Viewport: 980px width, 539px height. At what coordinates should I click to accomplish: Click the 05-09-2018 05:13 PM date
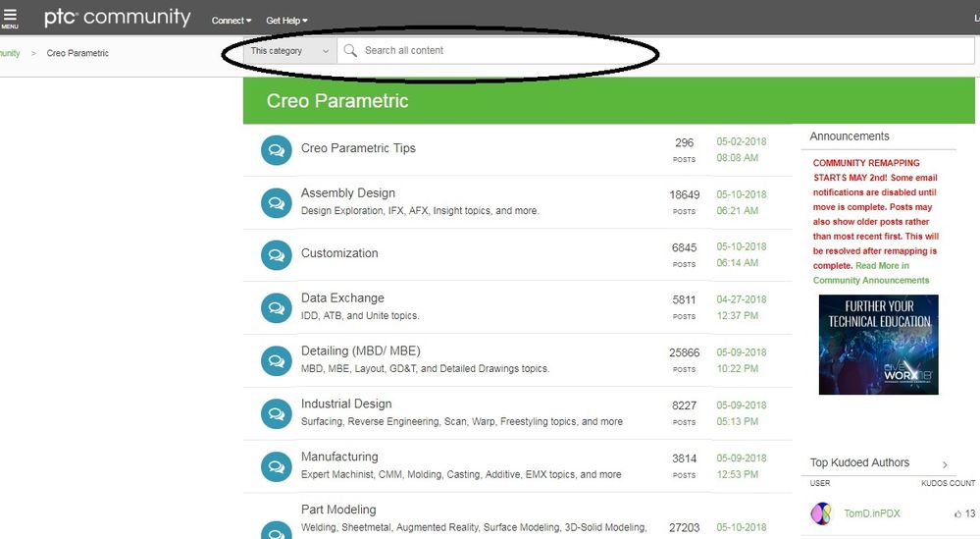pyautogui.click(x=742, y=413)
